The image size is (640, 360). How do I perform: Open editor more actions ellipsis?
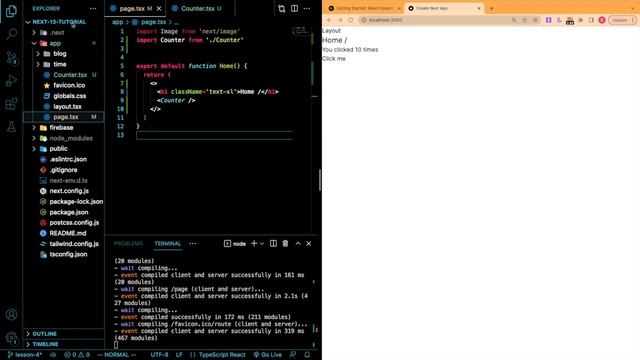307,8
